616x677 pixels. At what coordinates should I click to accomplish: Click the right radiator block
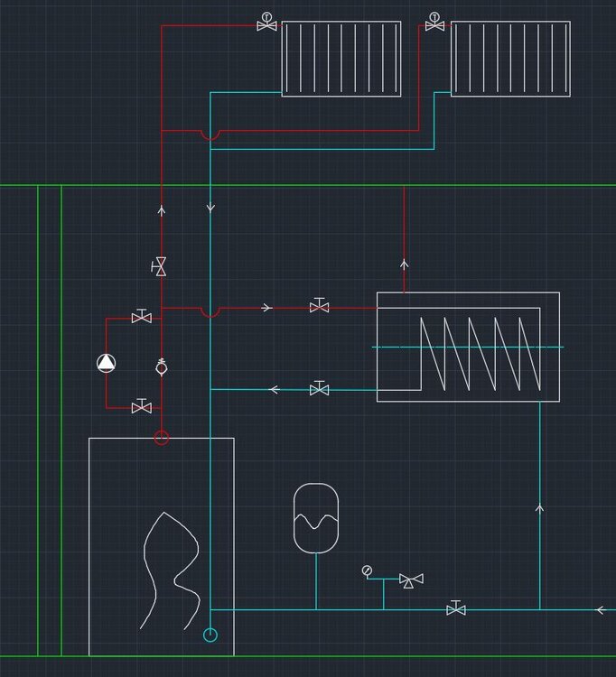[x=510, y=59]
